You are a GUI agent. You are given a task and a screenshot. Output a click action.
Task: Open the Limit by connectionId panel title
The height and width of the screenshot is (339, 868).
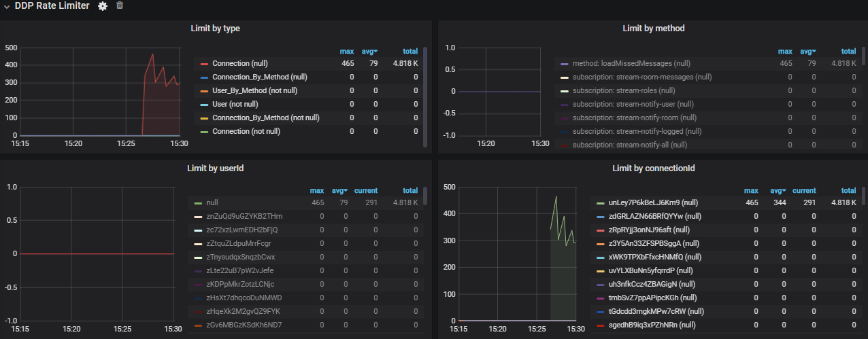[x=654, y=168]
